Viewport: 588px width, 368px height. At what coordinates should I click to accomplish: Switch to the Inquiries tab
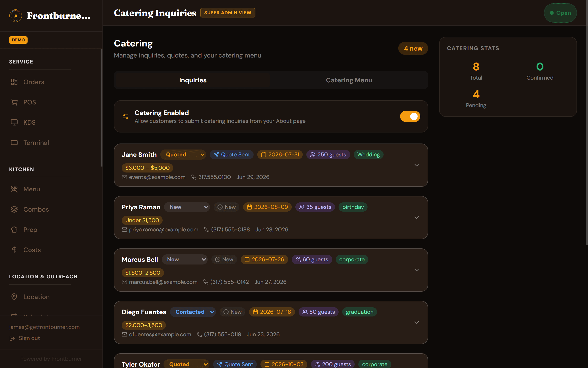pyautogui.click(x=193, y=80)
